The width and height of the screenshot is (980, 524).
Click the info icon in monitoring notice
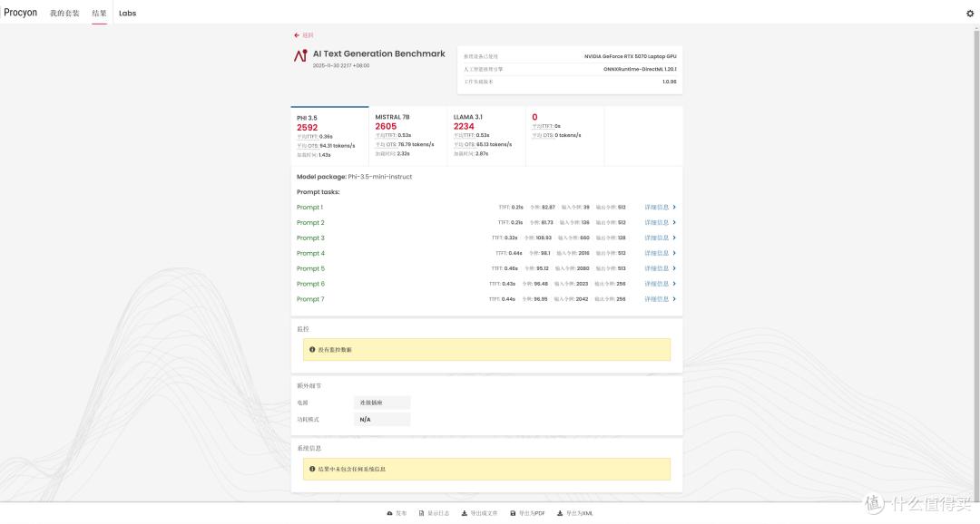coord(312,350)
